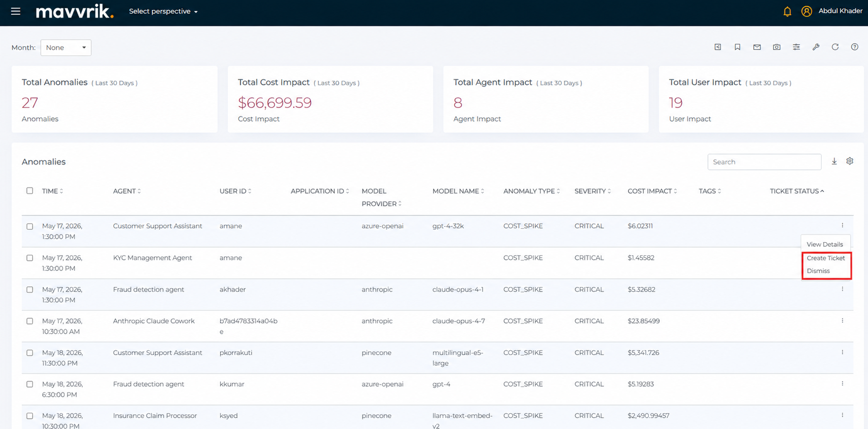
Task: Open row actions for gpt-4-32k anomaly
Action: (x=842, y=226)
